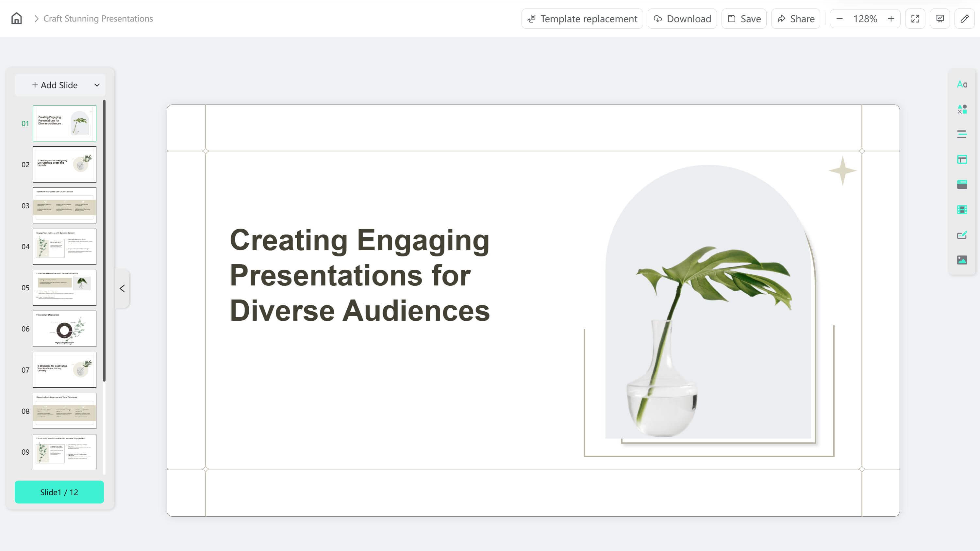Screen dimensions: 980x551
Task: Open the header/background panel icon
Action: point(962,185)
